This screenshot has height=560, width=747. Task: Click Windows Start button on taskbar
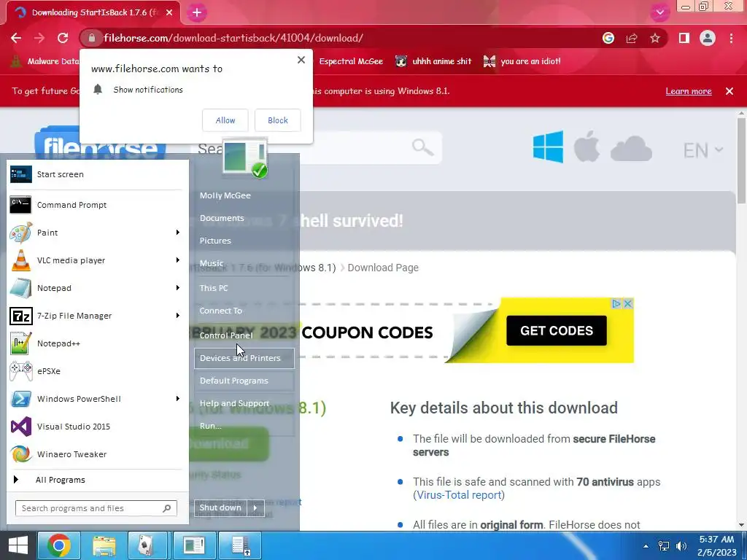pos(18,545)
